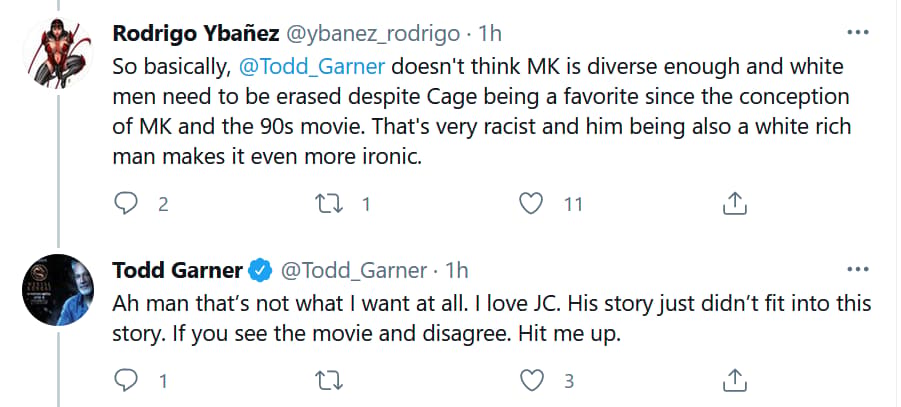Open more options on Rodrigo's tweet
The height and width of the screenshot is (407, 901).
click(x=858, y=33)
